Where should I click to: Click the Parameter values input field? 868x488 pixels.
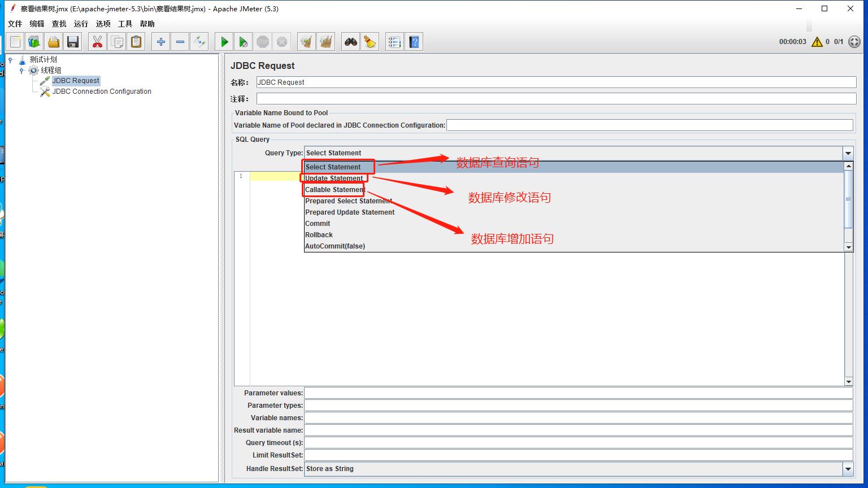578,393
